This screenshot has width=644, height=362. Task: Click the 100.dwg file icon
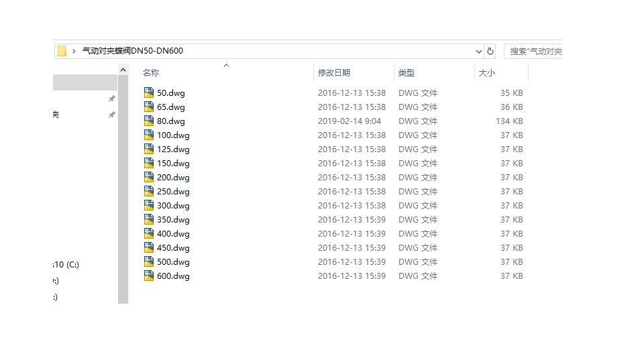tap(149, 135)
